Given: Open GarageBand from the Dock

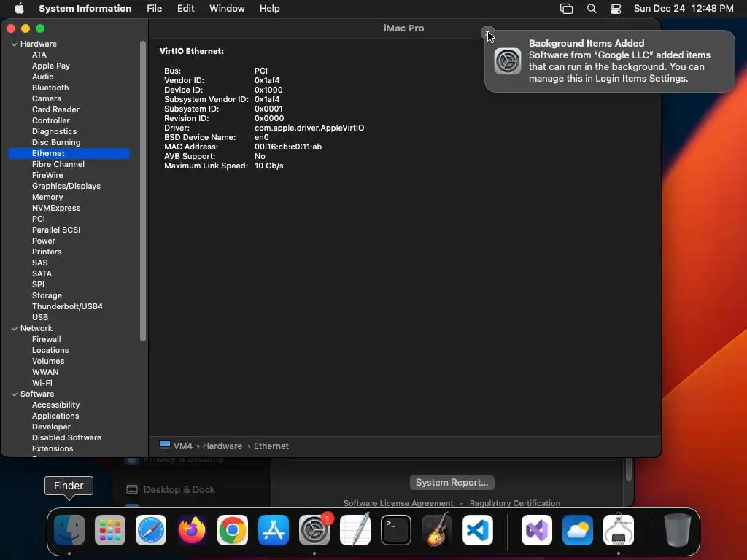Looking at the screenshot, I should click(x=437, y=530).
